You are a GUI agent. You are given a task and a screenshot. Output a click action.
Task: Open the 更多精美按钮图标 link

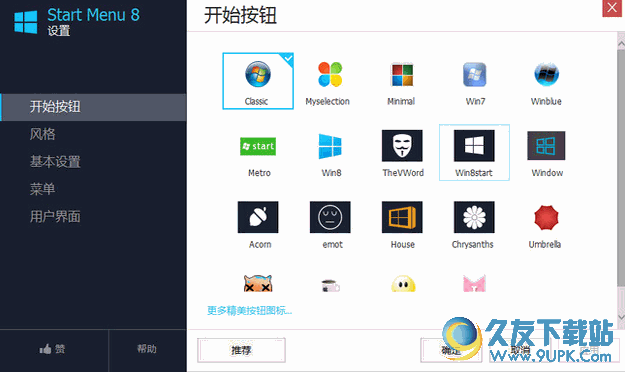coord(250,311)
